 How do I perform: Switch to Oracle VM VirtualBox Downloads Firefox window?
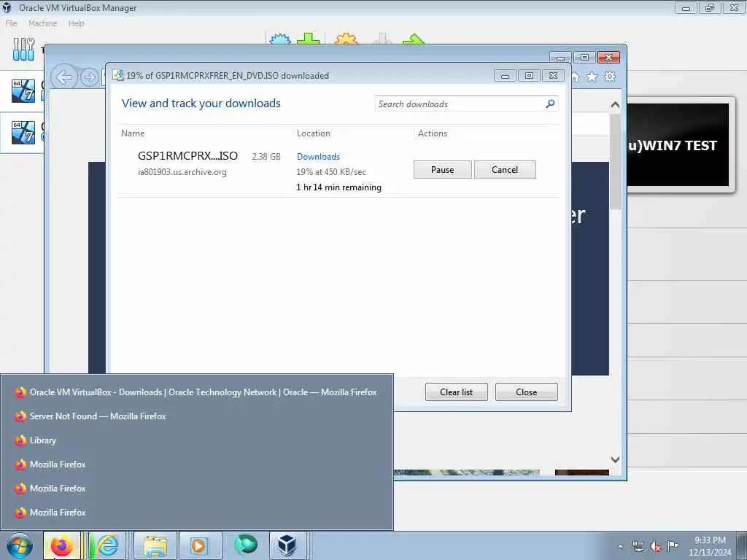(x=196, y=392)
